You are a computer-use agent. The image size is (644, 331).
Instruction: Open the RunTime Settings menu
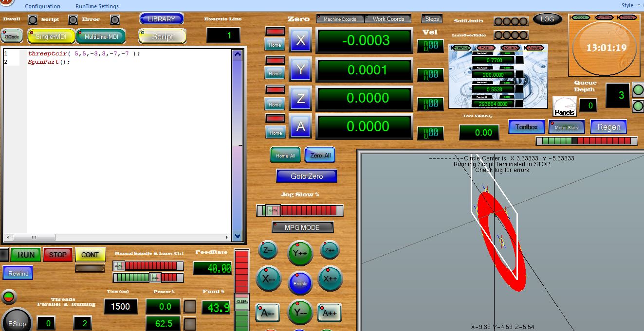97,6
